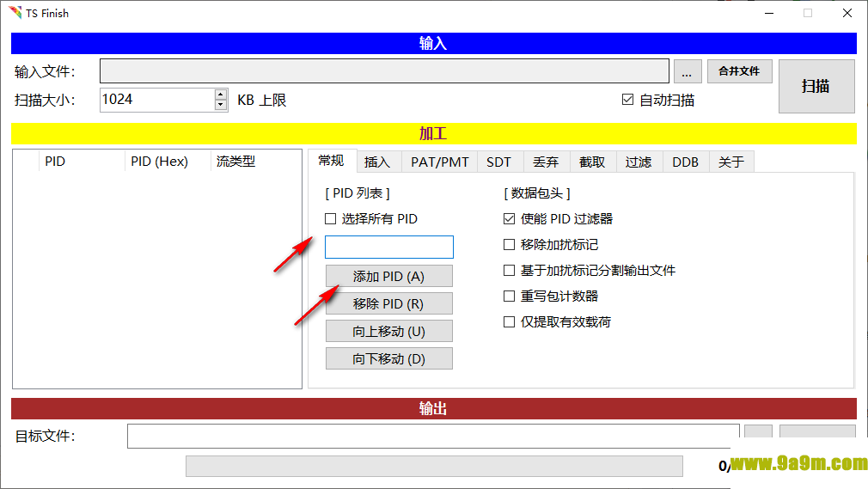Click the TS Finish app icon in title bar
The width and height of the screenshot is (868, 489).
click(15, 13)
